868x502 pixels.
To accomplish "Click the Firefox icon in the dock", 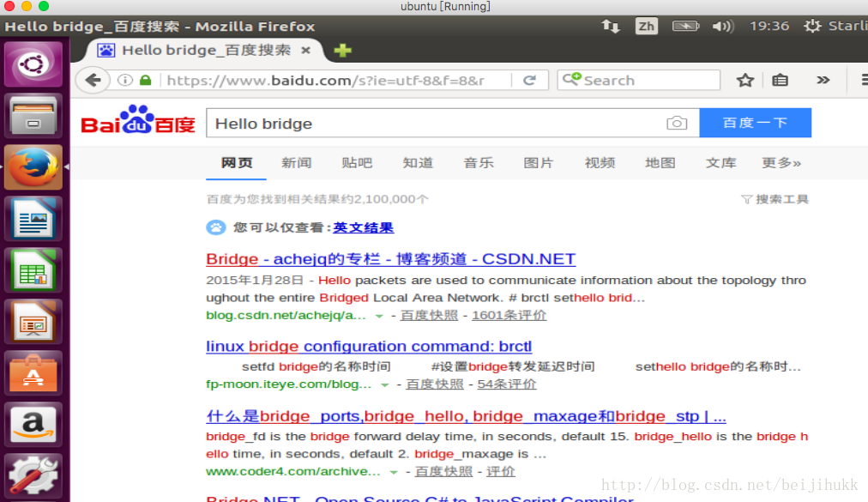I will click(33, 166).
